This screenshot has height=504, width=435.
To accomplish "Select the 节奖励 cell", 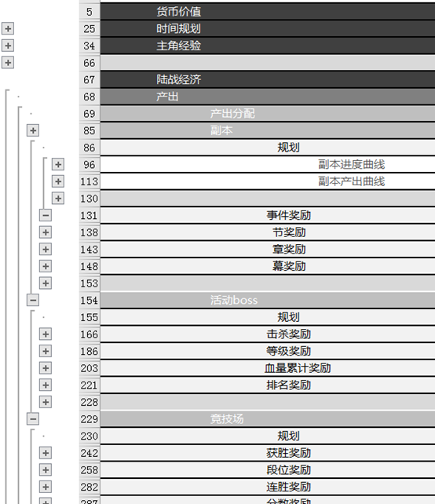I will 268,232.
